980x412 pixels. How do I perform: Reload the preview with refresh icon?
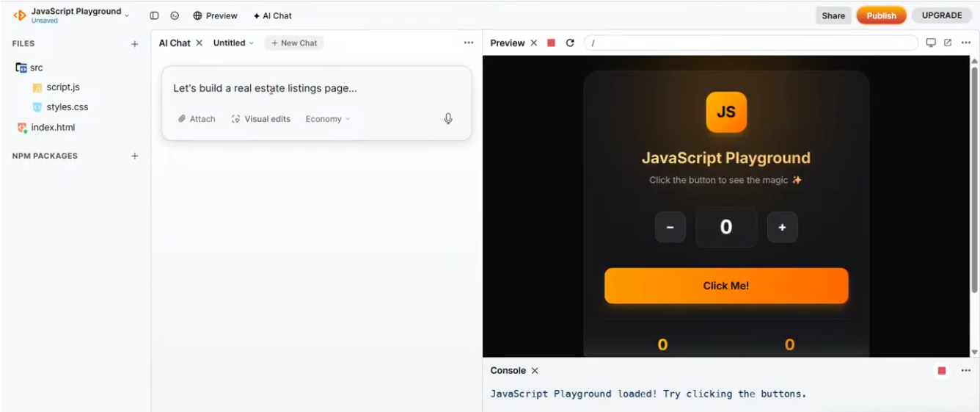click(570, 43)
